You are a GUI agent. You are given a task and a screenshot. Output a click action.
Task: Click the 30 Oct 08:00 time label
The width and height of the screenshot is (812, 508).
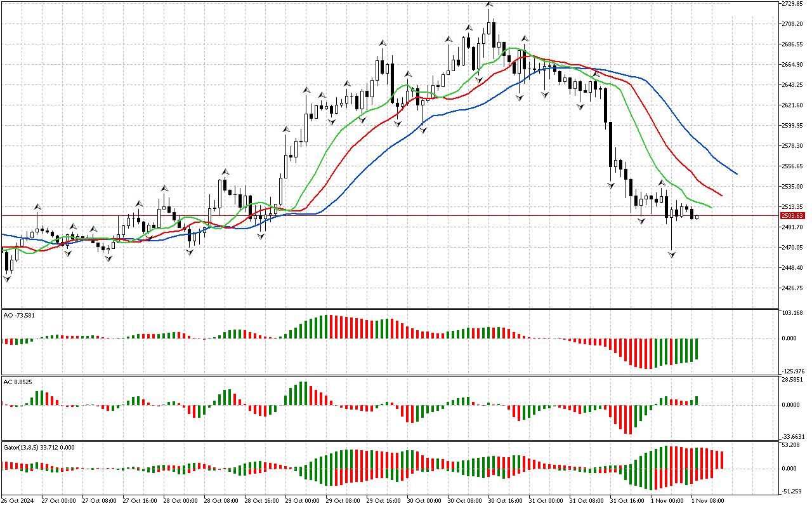[x=464, y=501]
